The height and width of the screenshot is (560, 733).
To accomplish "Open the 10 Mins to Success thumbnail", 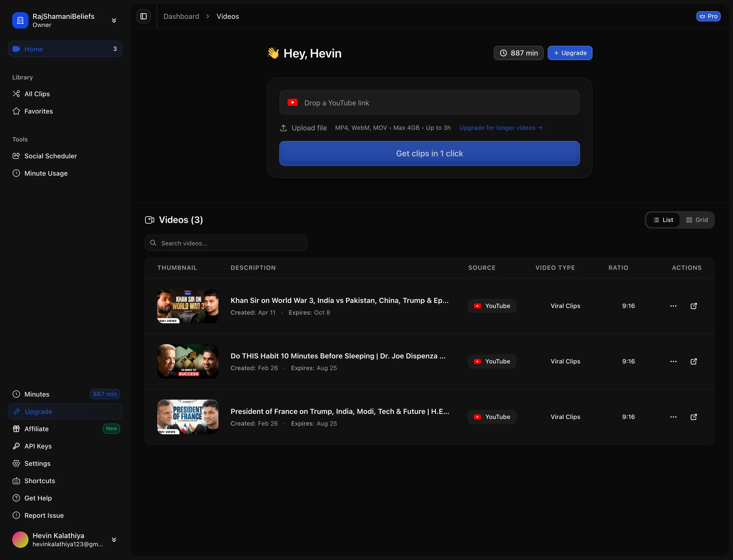I will click(188, 361).
